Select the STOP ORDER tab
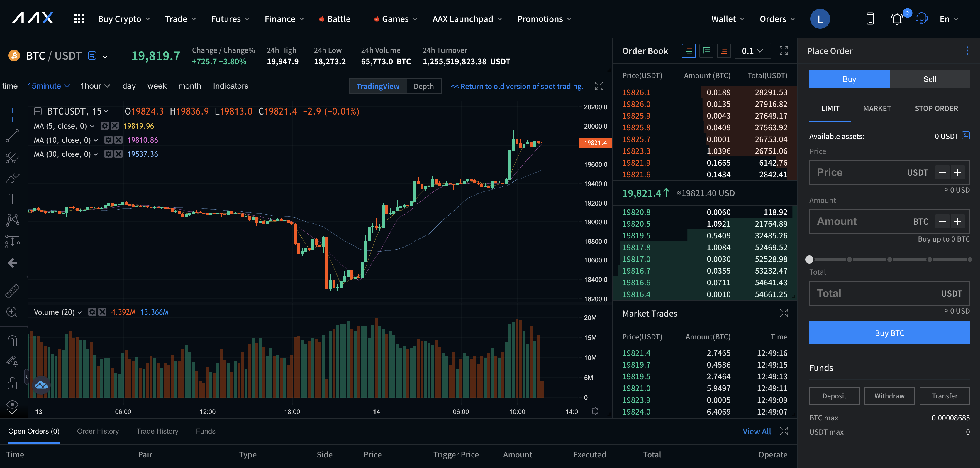980x468 pixels. (936, 109)
